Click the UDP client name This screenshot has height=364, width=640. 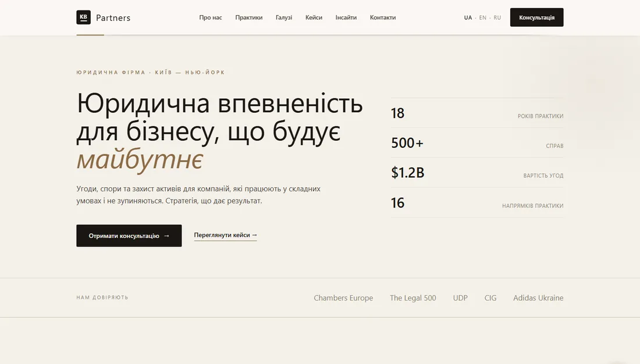(460, 298)
